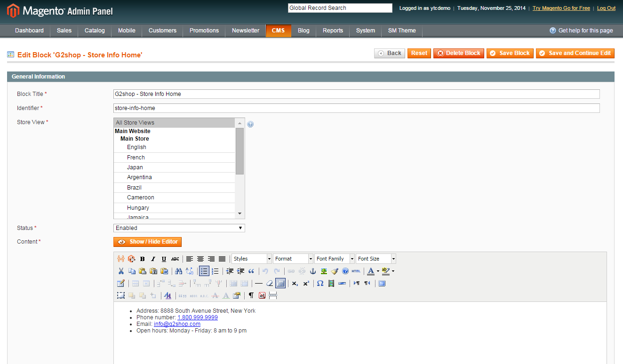Screen dimensions: 623x364
Task: Open Find binoculars tool
Action: coord(178,271)
